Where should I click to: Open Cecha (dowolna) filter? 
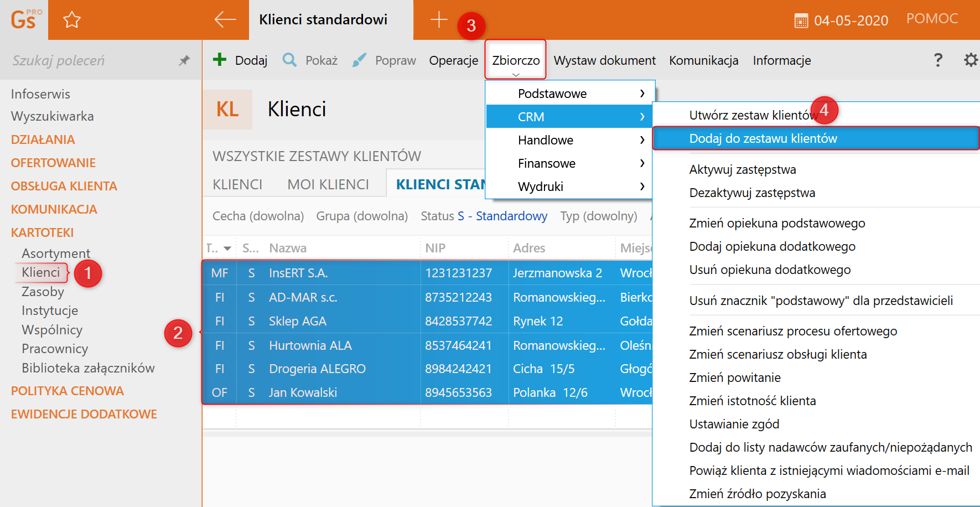point(258,216)
